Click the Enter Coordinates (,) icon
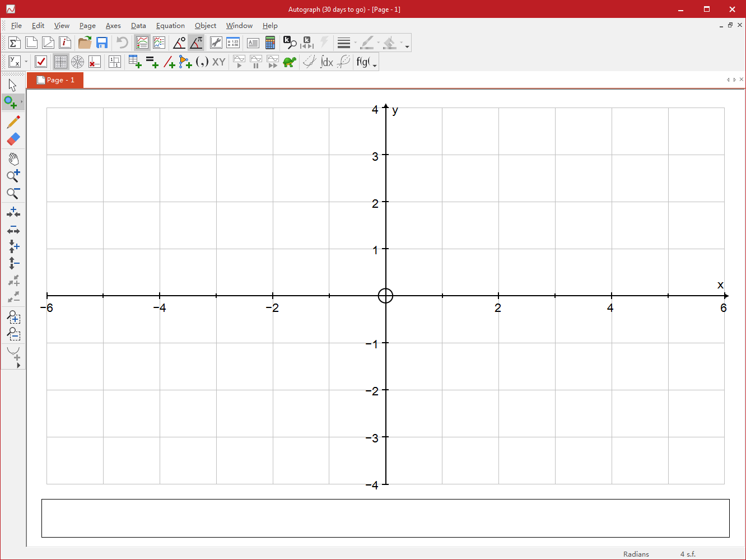 (202, 62)
